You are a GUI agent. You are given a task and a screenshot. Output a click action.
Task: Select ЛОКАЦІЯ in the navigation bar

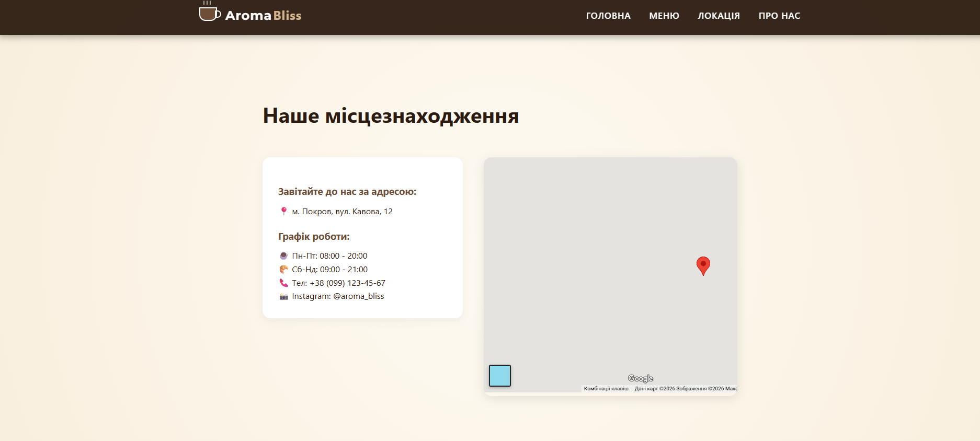[719, 16]
